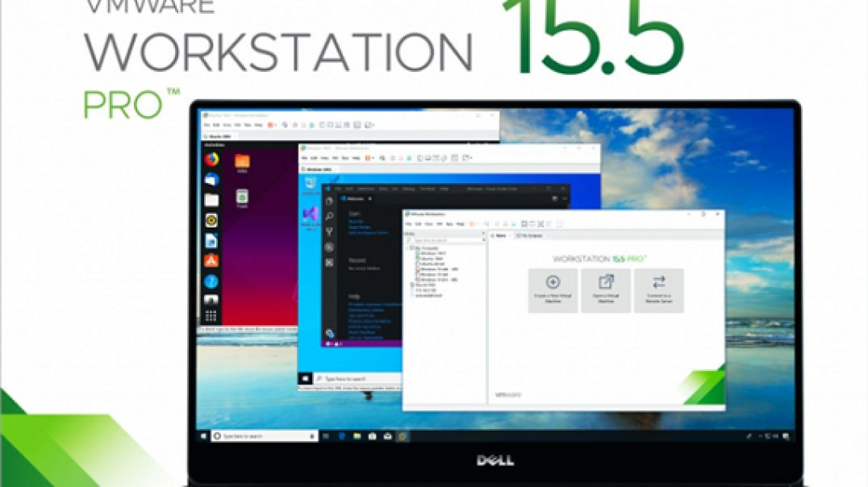Open Microsoft Store from host taskbar

click(x=373, y=437)
